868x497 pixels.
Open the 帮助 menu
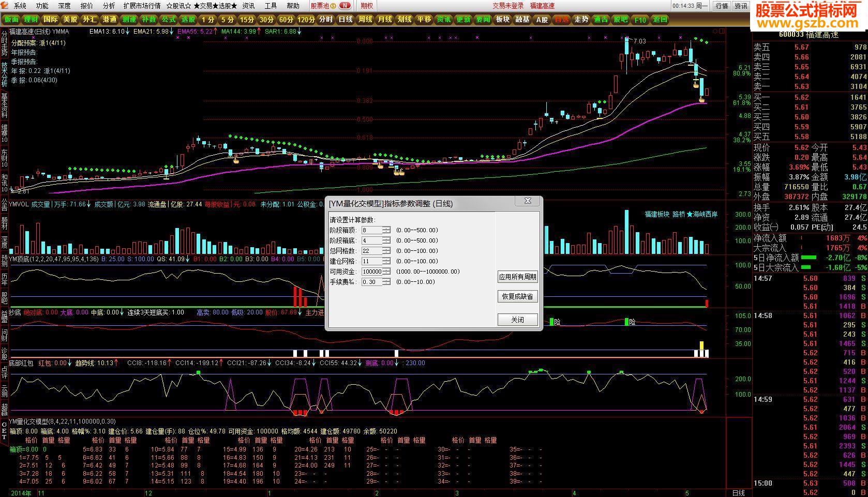293,6
